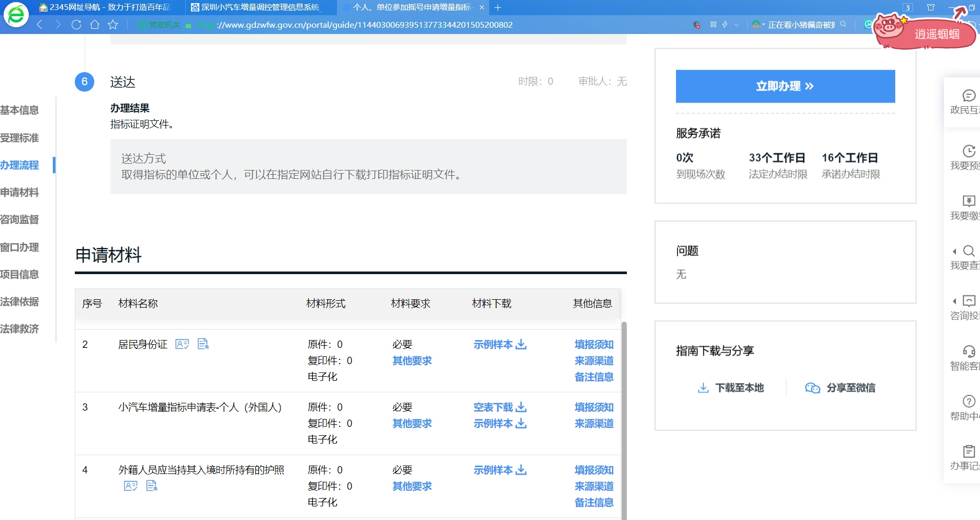Open 其他要求 for 居民身份证 row

click(412, 360)
